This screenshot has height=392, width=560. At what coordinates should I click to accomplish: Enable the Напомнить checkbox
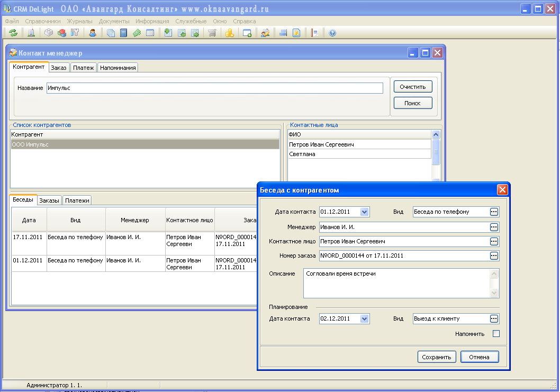click(x=496, y=334)
